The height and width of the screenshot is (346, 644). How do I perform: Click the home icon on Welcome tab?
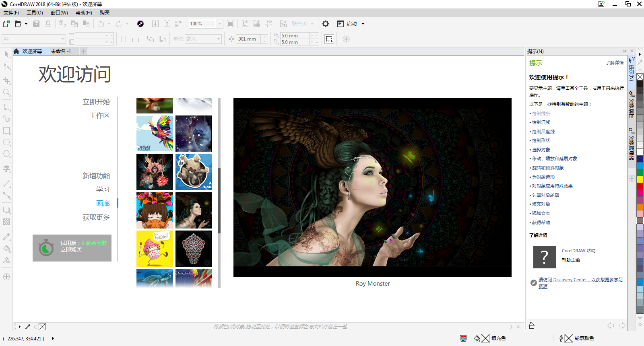tap(17, 51)
